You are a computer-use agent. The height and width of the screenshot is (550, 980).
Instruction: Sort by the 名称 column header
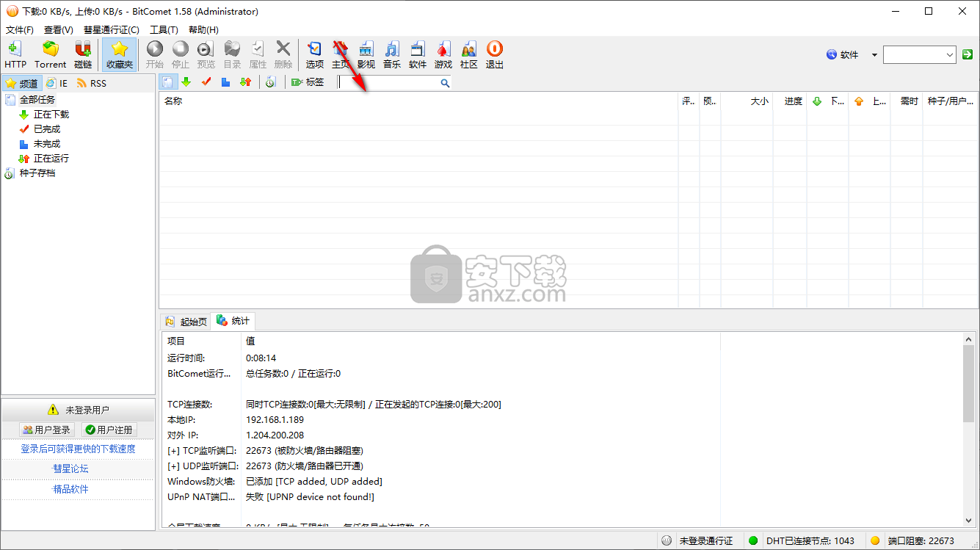pos(418,101)
